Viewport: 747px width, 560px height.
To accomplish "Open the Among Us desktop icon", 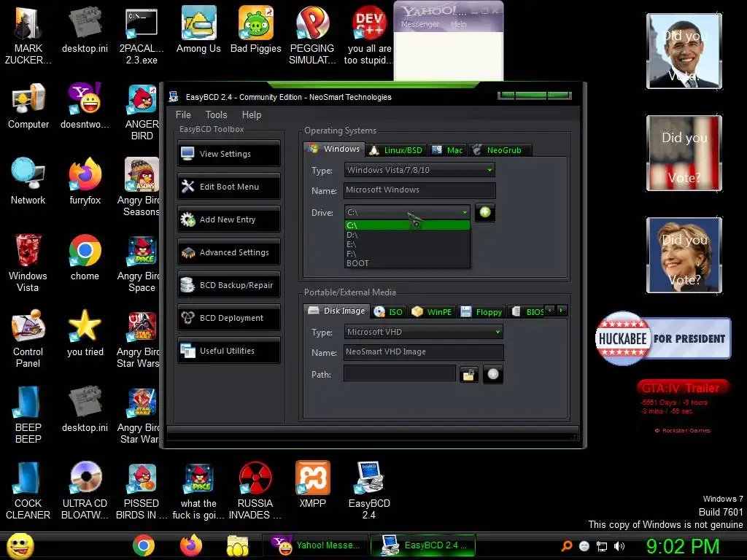I will tap(198, 29).
